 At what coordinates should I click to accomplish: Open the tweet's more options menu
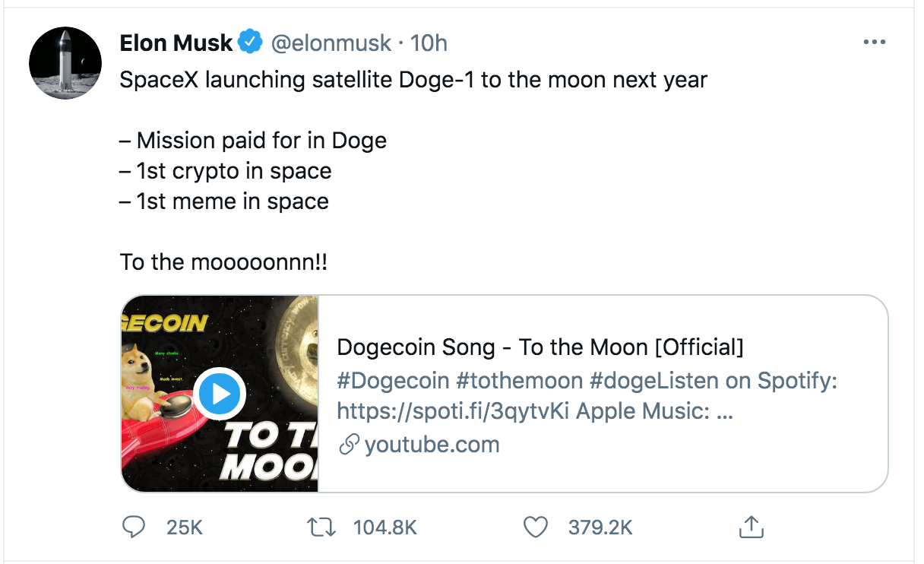point(875,43)
